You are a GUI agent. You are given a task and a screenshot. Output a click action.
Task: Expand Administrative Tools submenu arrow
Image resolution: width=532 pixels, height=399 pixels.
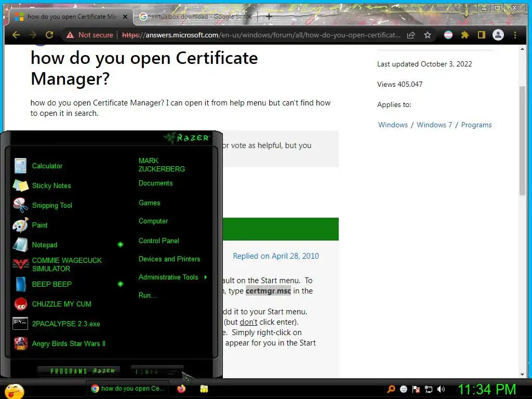coord(206,277)
